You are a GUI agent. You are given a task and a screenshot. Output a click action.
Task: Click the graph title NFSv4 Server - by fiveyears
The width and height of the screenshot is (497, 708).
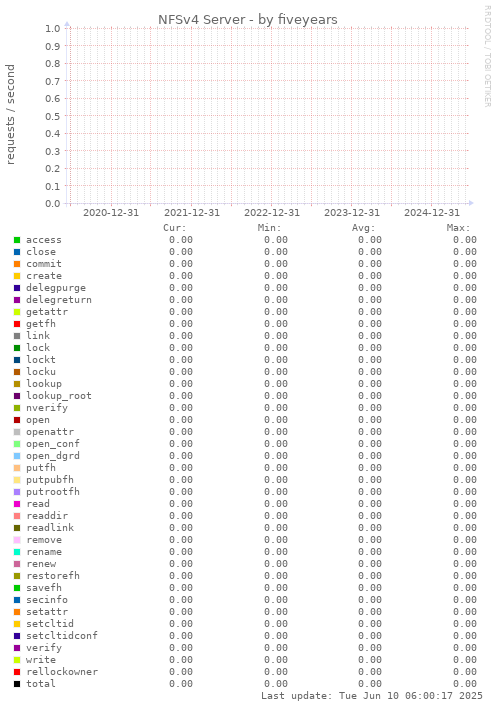coord(248,20)
